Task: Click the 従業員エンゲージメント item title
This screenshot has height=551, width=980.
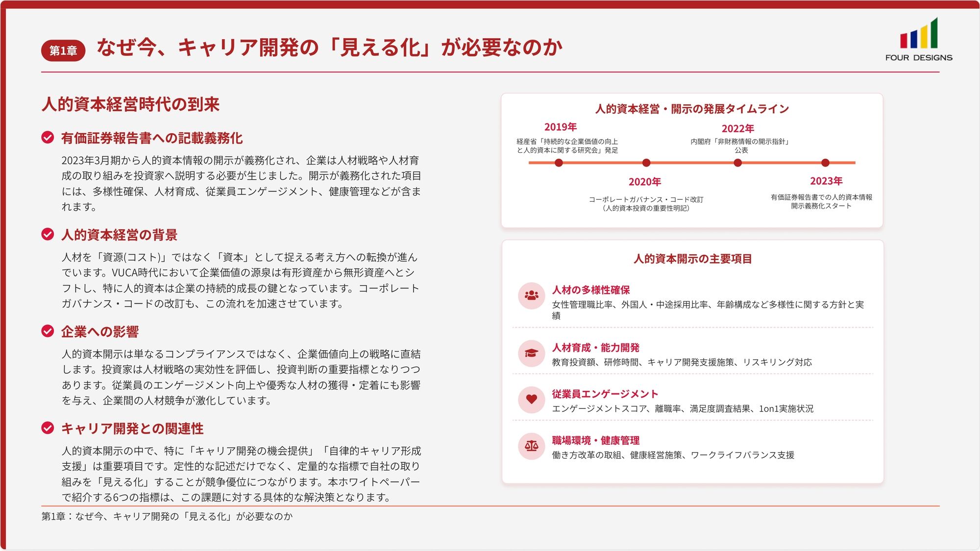Action: coord(605,394)
